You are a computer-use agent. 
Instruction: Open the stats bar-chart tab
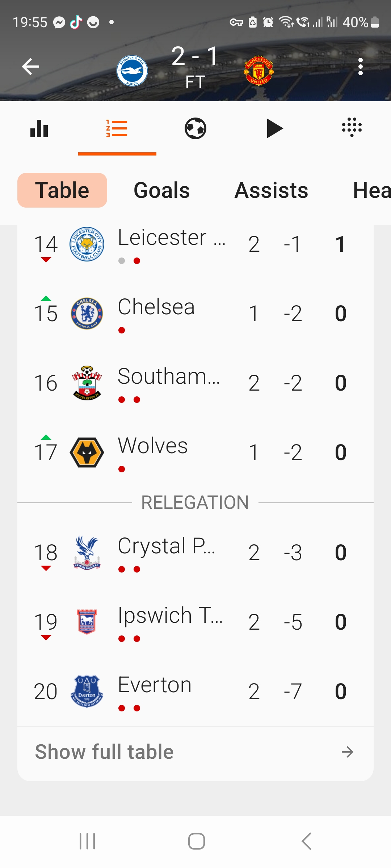[x=39, y=128]
